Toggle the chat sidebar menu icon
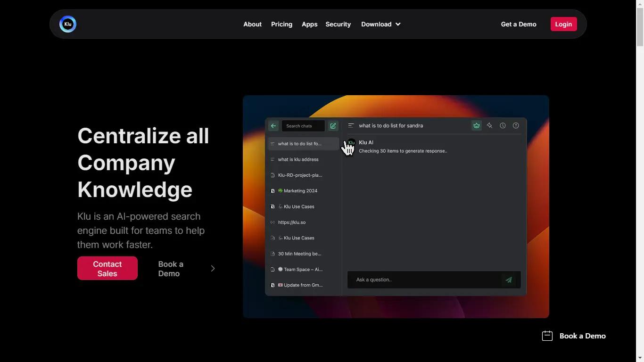This screenshot has height=362, width=644. coord(351,125)
